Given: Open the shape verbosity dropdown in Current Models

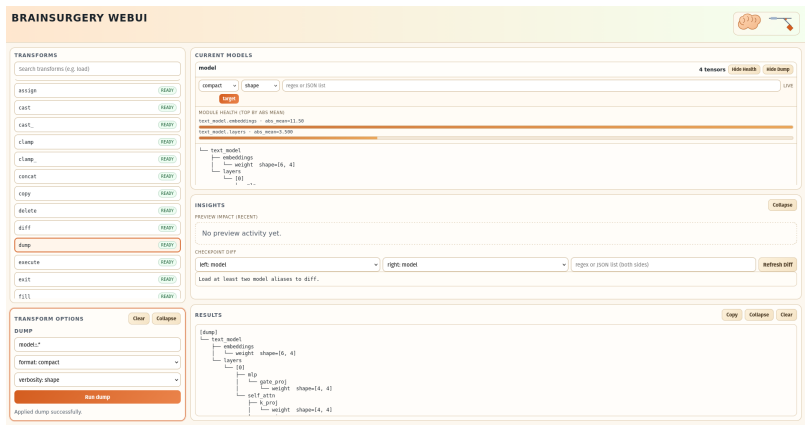Looking at the screenshot, I should click(260, 86).
